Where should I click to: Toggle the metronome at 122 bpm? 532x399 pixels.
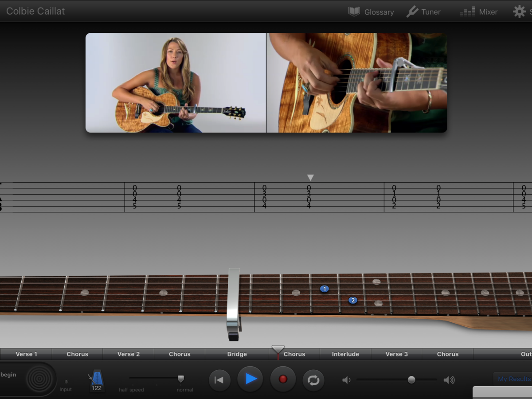pyautogui.click(x=96, y=380)
